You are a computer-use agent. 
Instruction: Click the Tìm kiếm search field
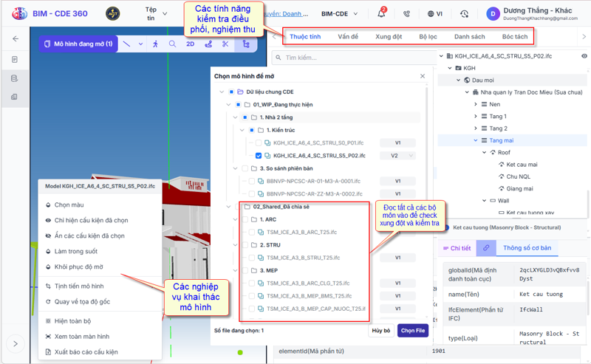point(355,58)
